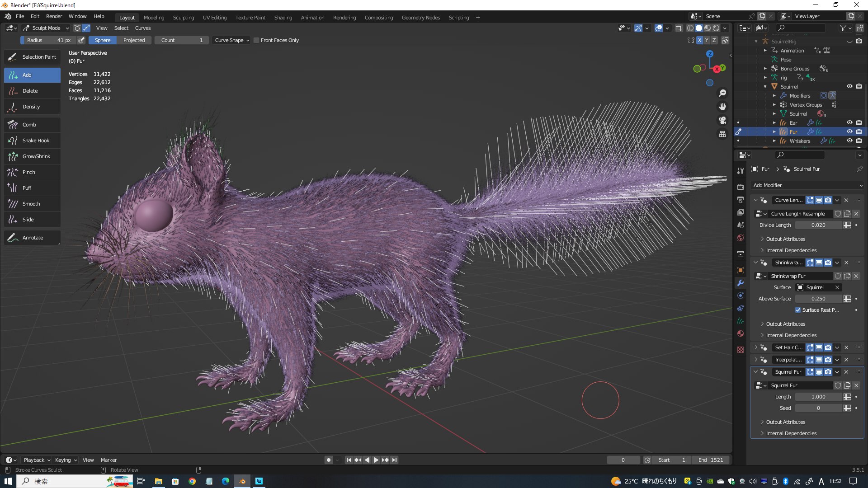868x488 pixels.
Task: Activate the Annotate tool
Action: tap(32, 238)
